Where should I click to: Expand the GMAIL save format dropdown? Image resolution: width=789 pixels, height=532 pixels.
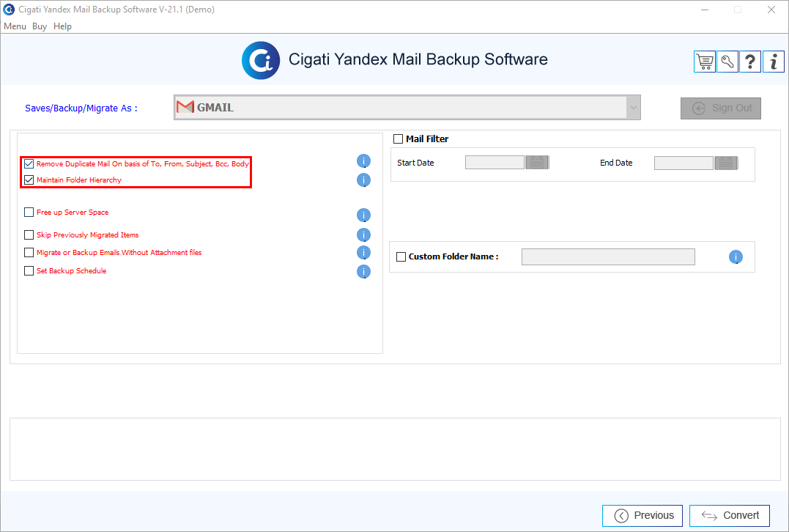634,107
